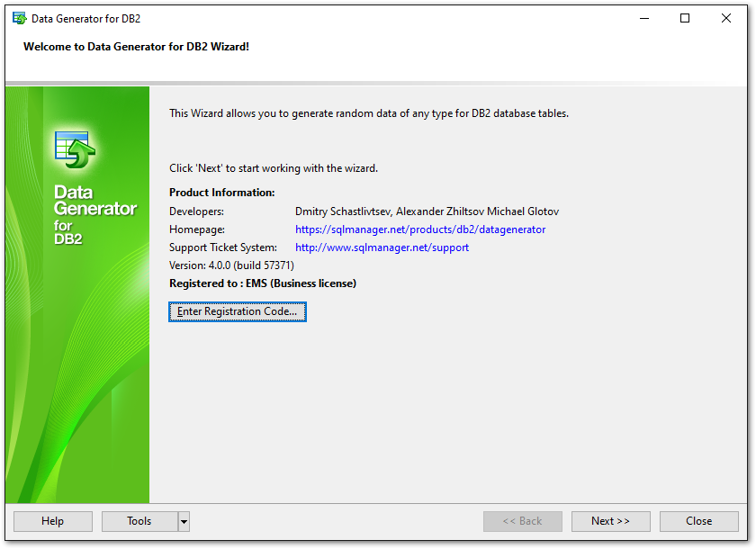Click the 'This Wizard allows you to generate' description
756x549 pixels.
(369, 113)
